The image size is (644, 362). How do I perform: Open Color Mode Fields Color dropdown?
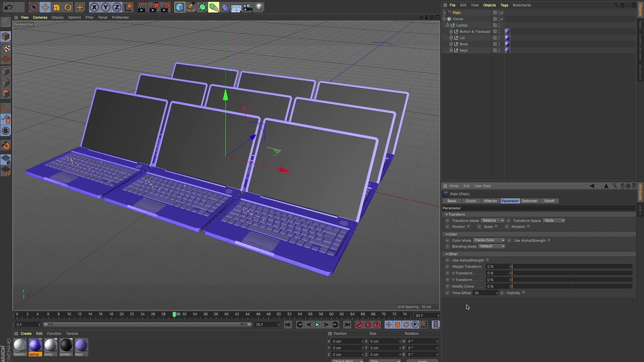(489, 240)
